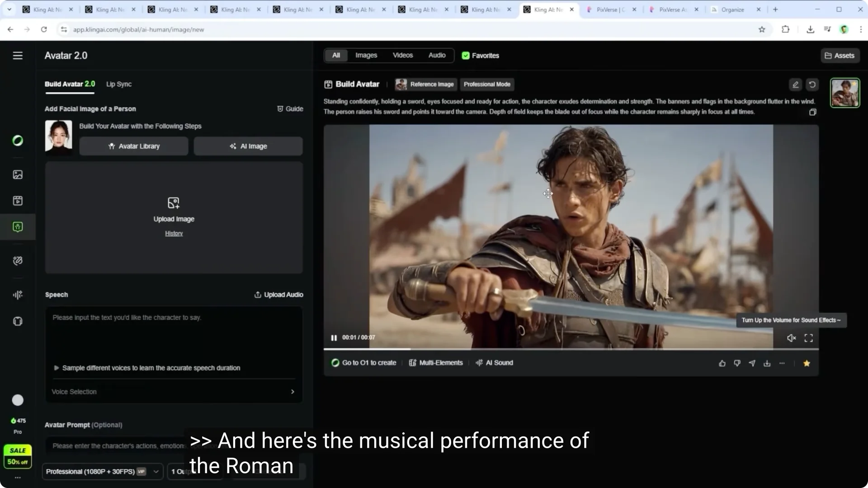Click the Avatar Prompt input field
Viewport: 868px width, 488px height.
pyautogui.click(x=174, y=446)
